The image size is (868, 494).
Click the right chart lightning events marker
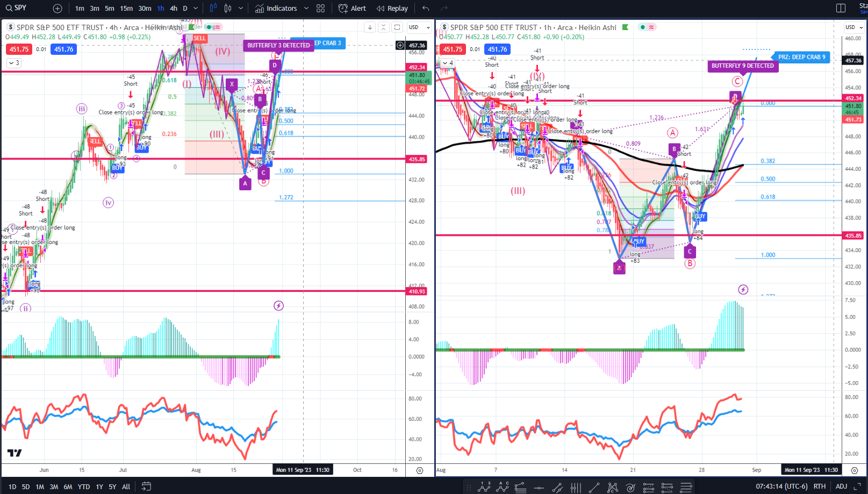pos(743,290)
